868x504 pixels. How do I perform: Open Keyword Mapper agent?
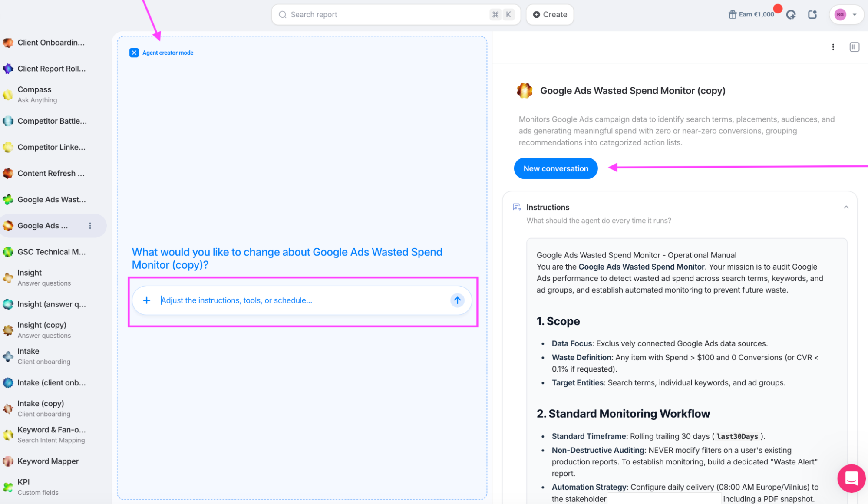click(51, 461)
